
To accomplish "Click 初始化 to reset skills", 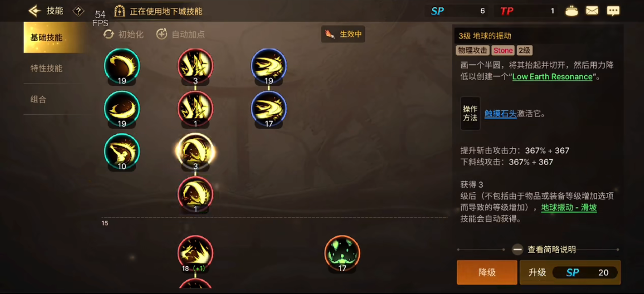I will pyautogui.click(x=123, y=35).
